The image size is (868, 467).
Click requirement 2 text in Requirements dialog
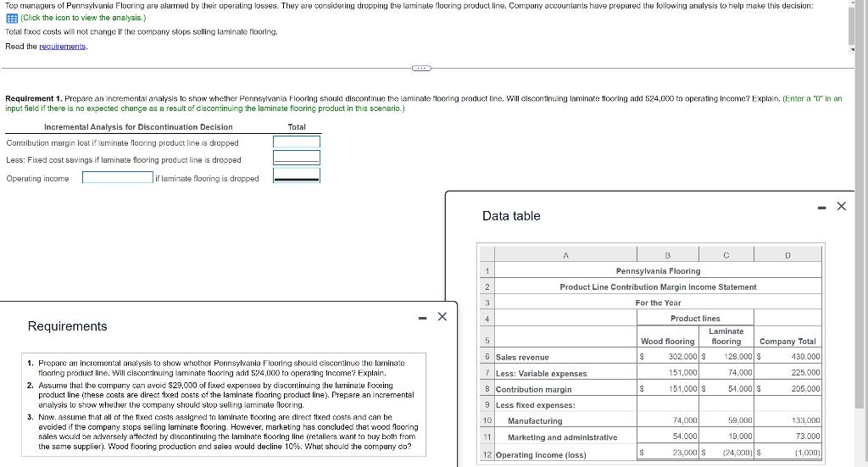click(x=226, y=394)
